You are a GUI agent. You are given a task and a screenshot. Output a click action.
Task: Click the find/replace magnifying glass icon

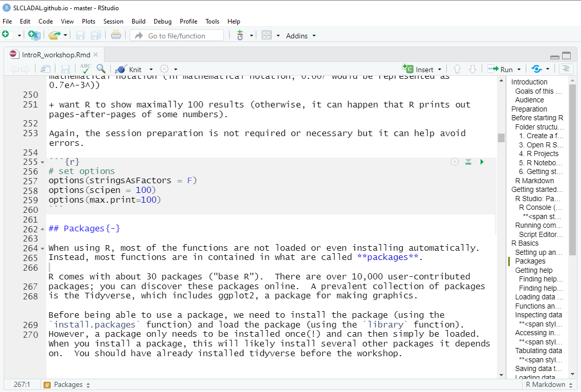(101, 69)
